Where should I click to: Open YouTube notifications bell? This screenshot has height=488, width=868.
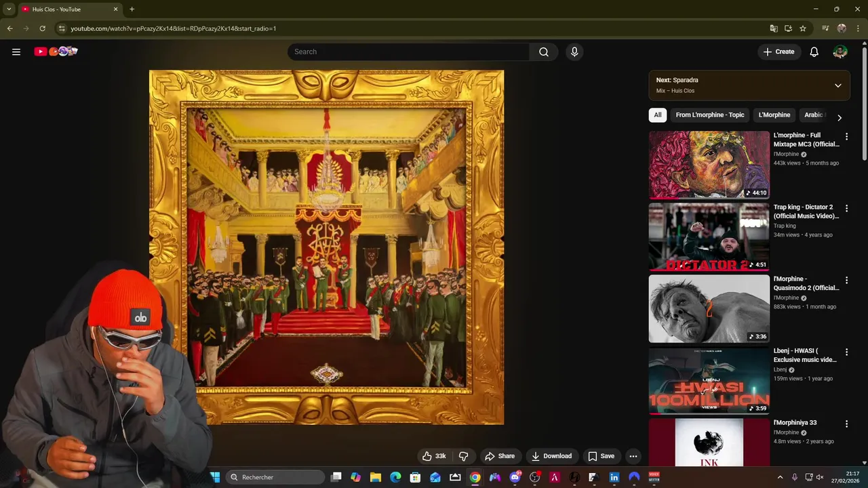tap(814, 52)
